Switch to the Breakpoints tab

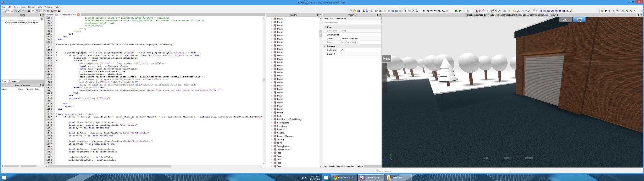point(14,81)
